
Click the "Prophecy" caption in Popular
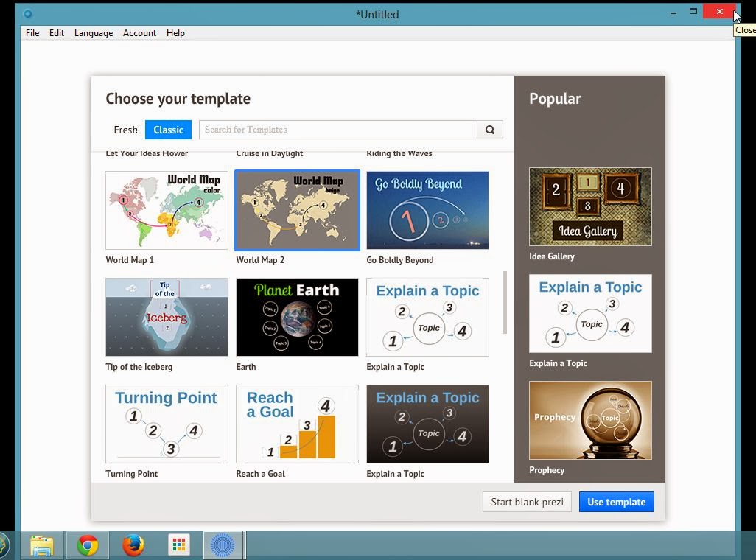[547, 470]
